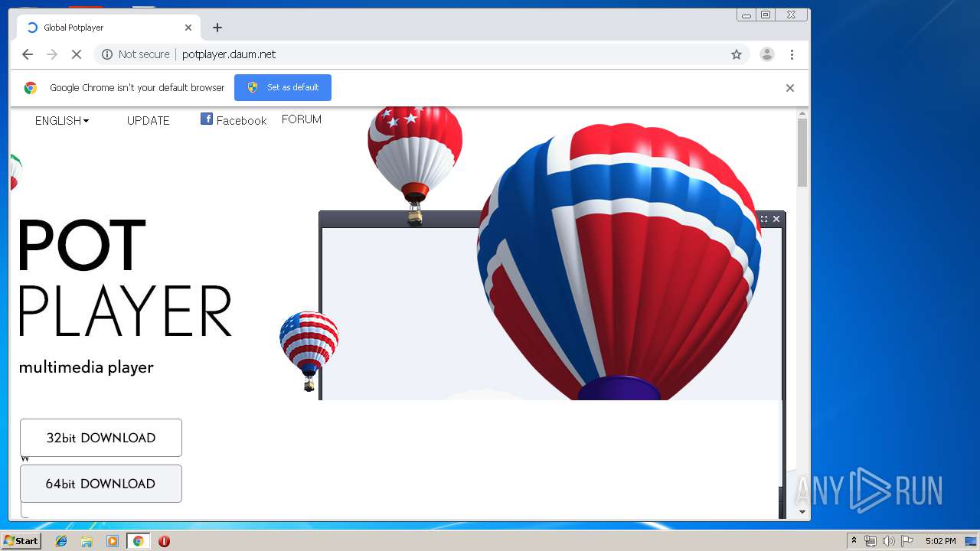Open the media player taskbar icon
The image size is (980, 551).
coord(113,541)
